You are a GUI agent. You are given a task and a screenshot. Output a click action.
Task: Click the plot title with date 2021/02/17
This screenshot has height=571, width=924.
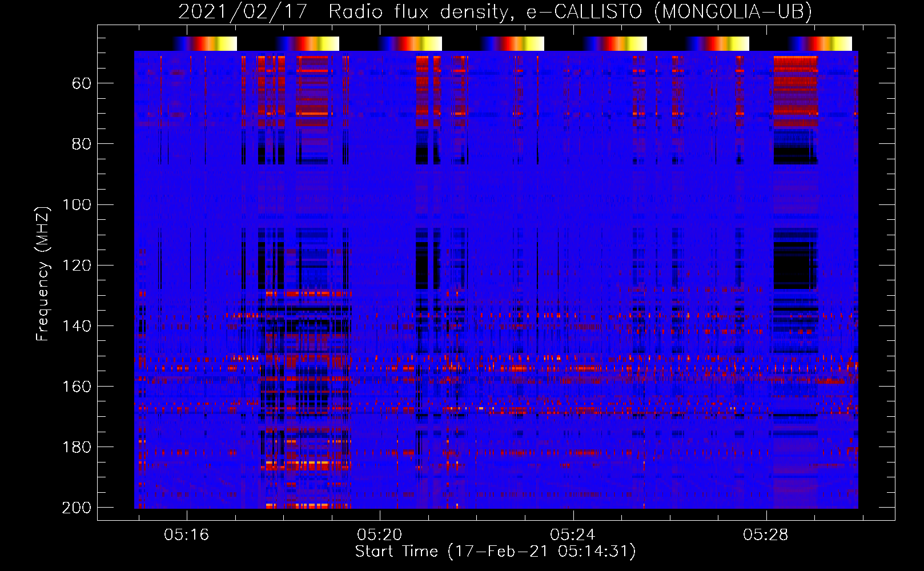click(495, 12)
